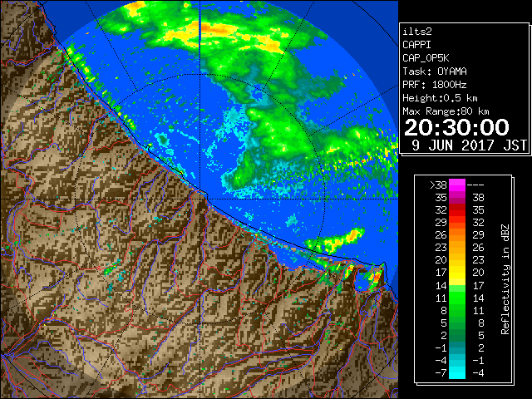532x399 pixels.
Task: Click the 'CAP_OP5K' product name
Action: 426,58
